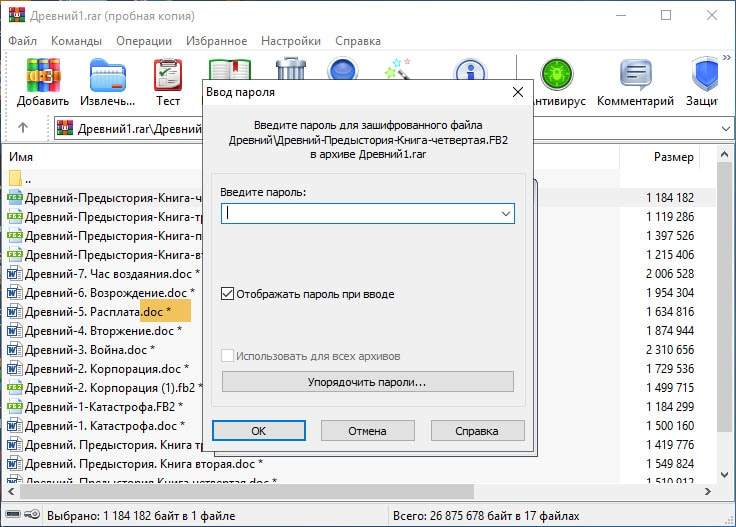
Task: Click the Упорядочить пароли… button
Action: [x=368, y=382]
